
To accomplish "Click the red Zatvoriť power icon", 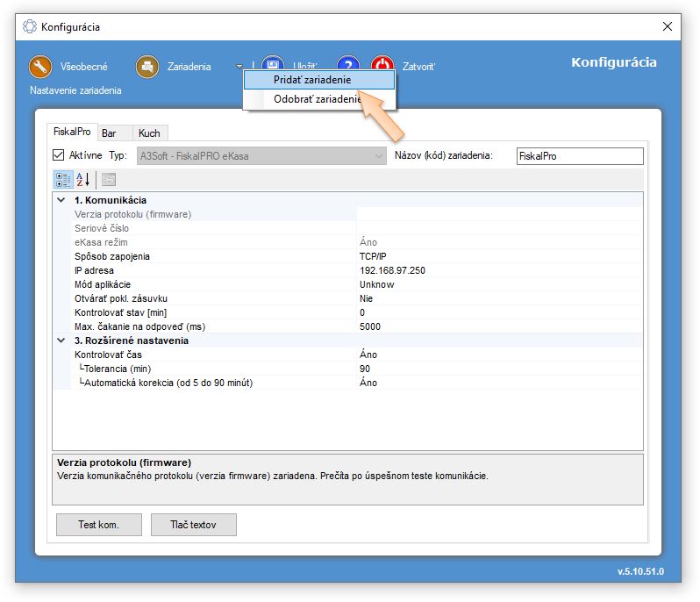I will pyautogui.click(x=382, y=67).
